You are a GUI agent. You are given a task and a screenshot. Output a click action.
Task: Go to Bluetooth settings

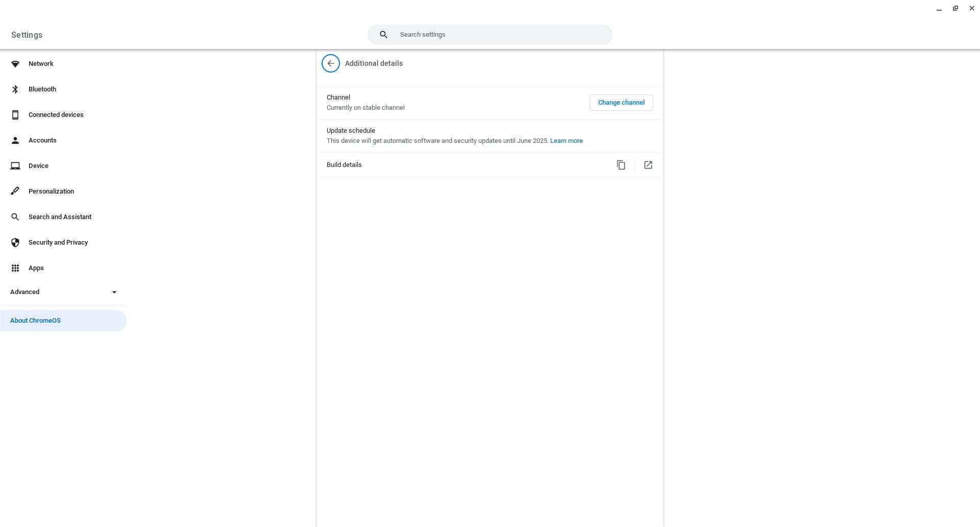64,89
